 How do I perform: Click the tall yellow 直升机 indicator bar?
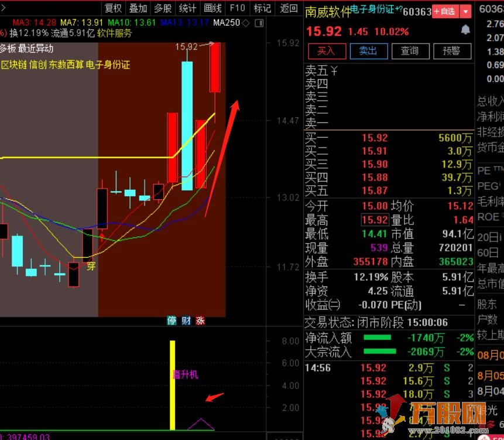pos(173,385)
